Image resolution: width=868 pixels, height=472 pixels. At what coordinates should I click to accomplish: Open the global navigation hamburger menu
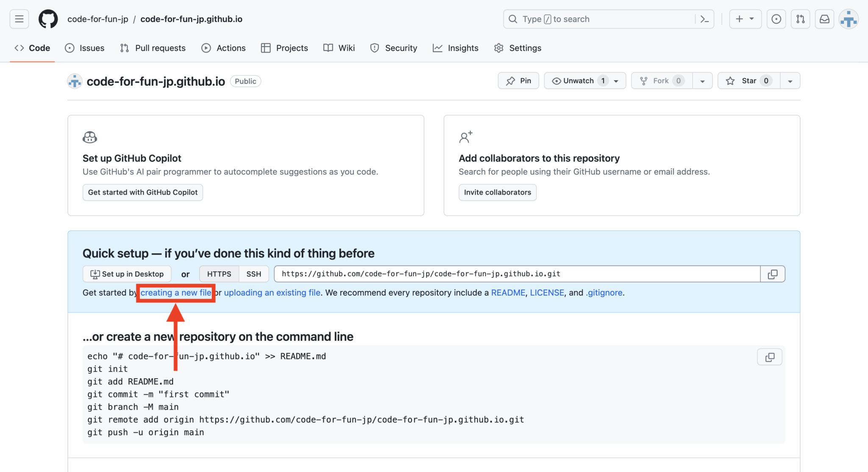coord(19,19)
